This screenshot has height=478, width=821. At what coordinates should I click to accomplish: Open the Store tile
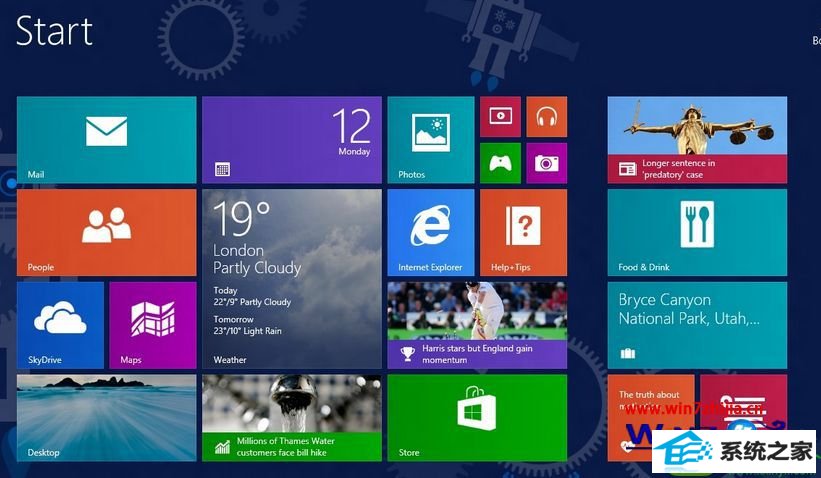tap(477, 418)
